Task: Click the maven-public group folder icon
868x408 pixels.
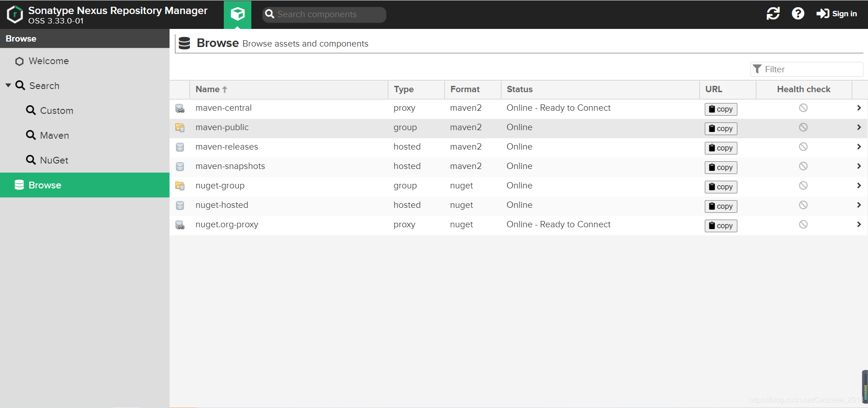Action: coord(180,128)
